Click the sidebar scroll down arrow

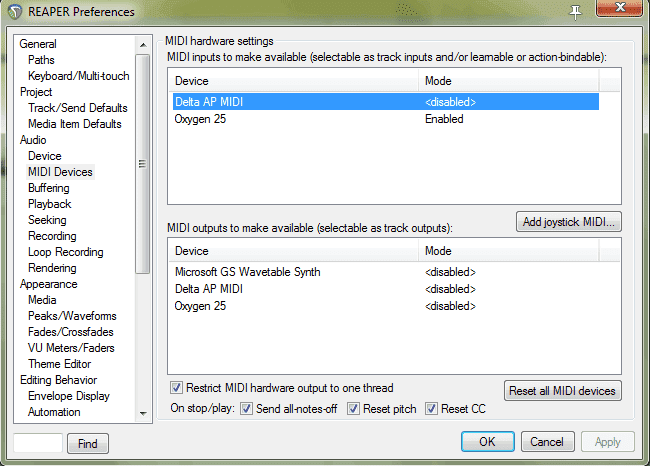(x=143, y=413)
